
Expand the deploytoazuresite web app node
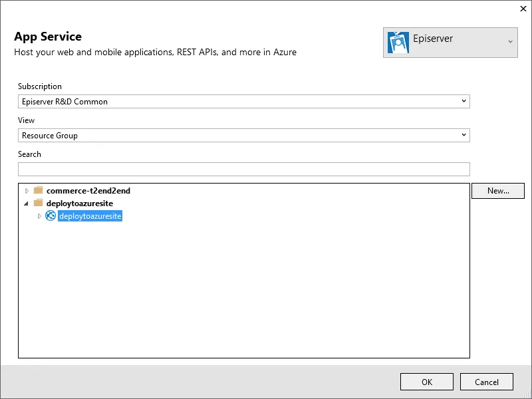click(x=39, y=216)
